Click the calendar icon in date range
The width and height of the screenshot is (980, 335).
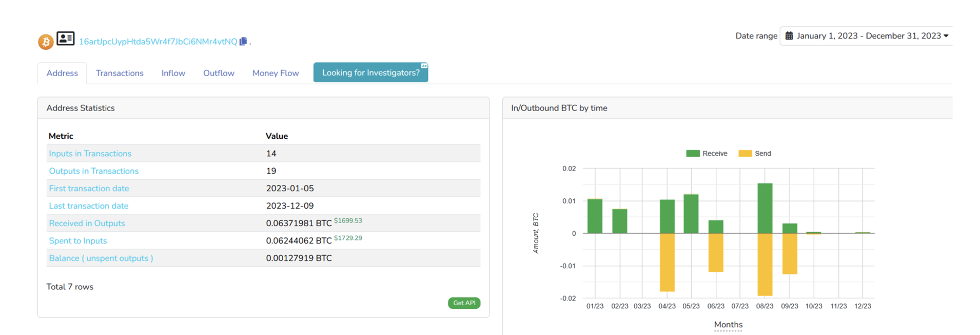[789, 35]
